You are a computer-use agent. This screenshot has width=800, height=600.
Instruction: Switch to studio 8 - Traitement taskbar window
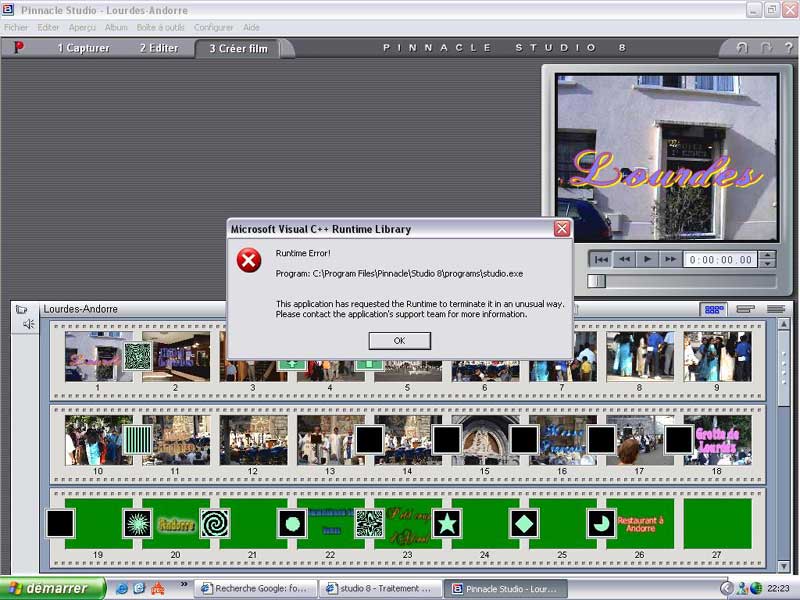pos(380,588)
